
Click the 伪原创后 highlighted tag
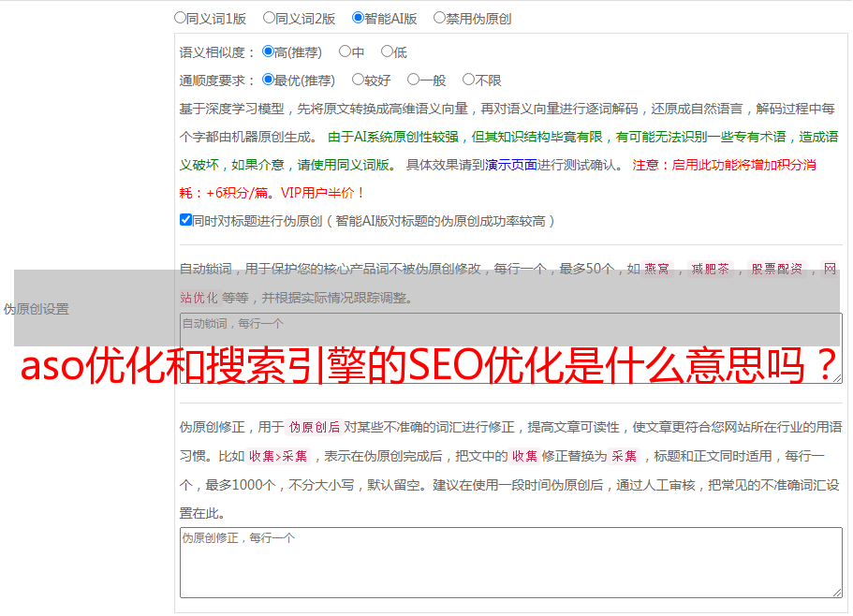tap(315, 427)
